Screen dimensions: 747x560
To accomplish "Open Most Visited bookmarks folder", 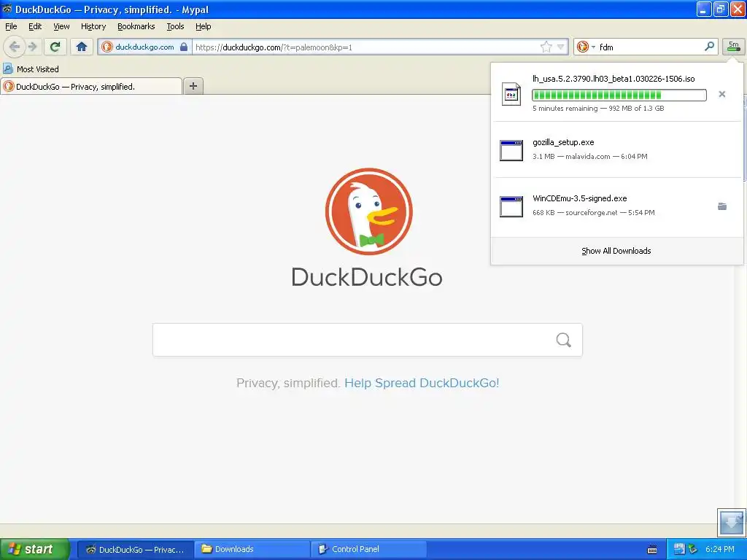I will [31, 69].
